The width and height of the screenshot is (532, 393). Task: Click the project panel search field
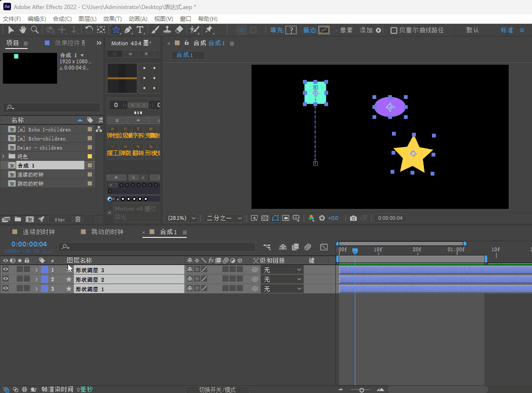pyautogui.click(x=52, y=108)
